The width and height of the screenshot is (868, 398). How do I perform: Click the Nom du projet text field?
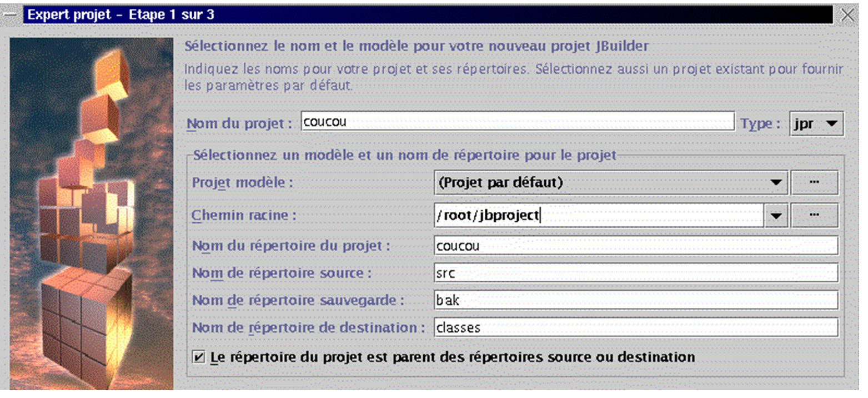(x=518, y=122)
